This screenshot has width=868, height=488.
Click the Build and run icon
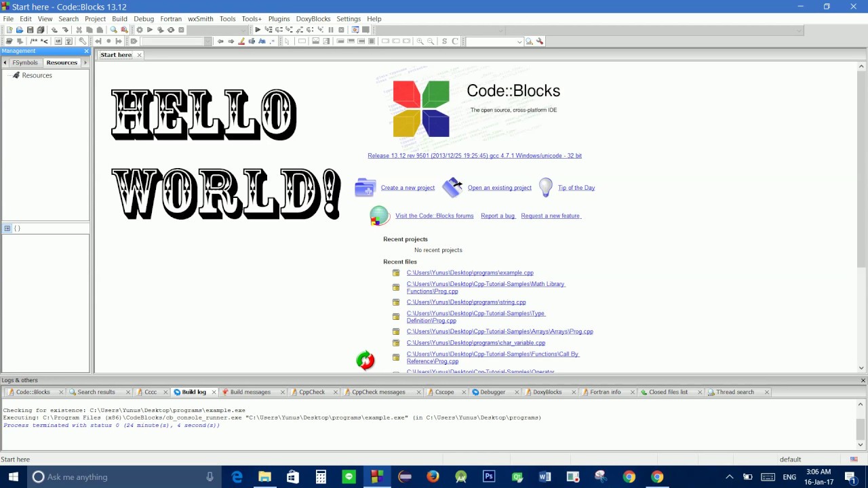pos(161,30)
